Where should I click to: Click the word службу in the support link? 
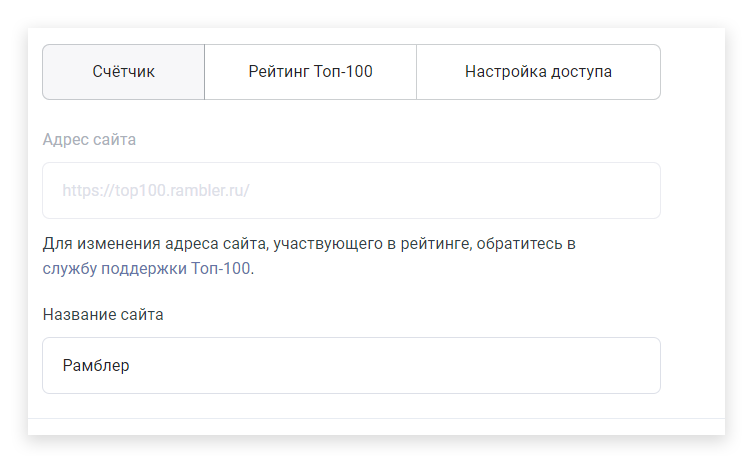70,269
